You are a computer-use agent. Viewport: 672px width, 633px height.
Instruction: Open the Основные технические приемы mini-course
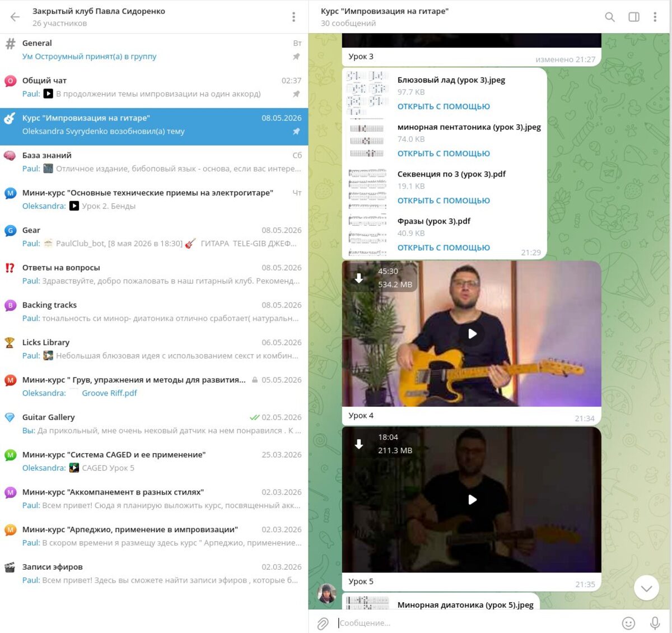(154, 199)
